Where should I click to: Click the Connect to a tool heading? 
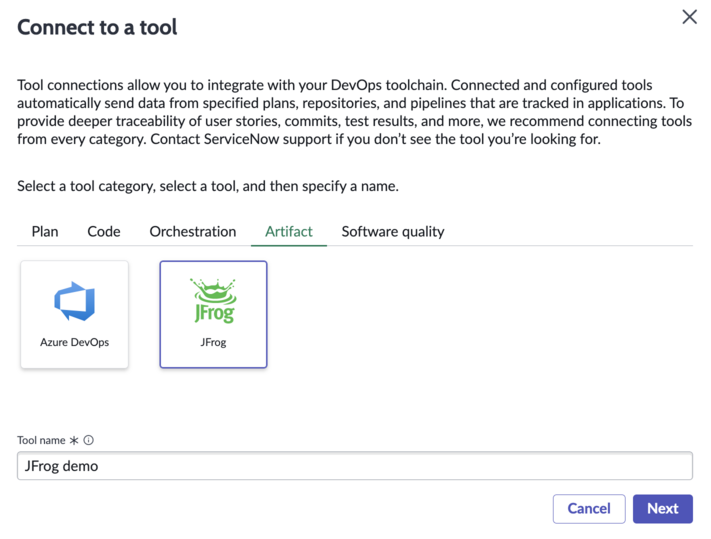pyautogui.click(x=97, y=27)
